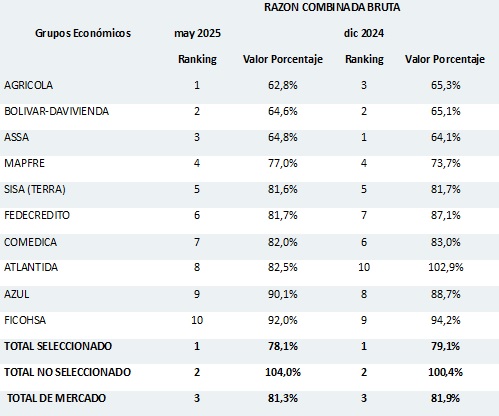The width and height of the screenshot is (499, 416).
Task: Click COMEDICA's 82,0% cell
Action: coord(283,242)
